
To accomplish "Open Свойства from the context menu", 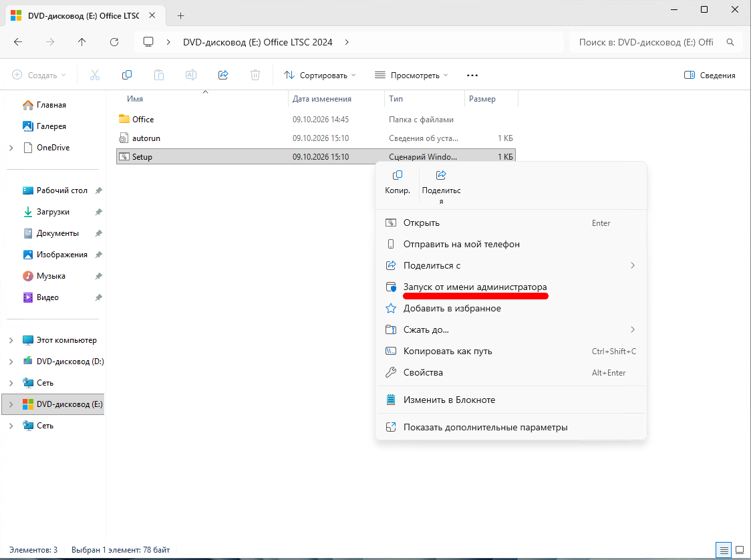I will click(511, 373).
